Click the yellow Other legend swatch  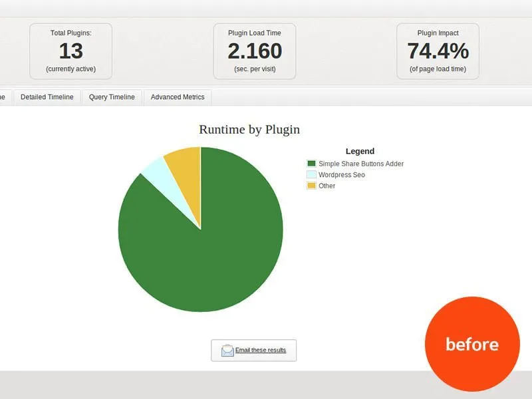[311, 186]
